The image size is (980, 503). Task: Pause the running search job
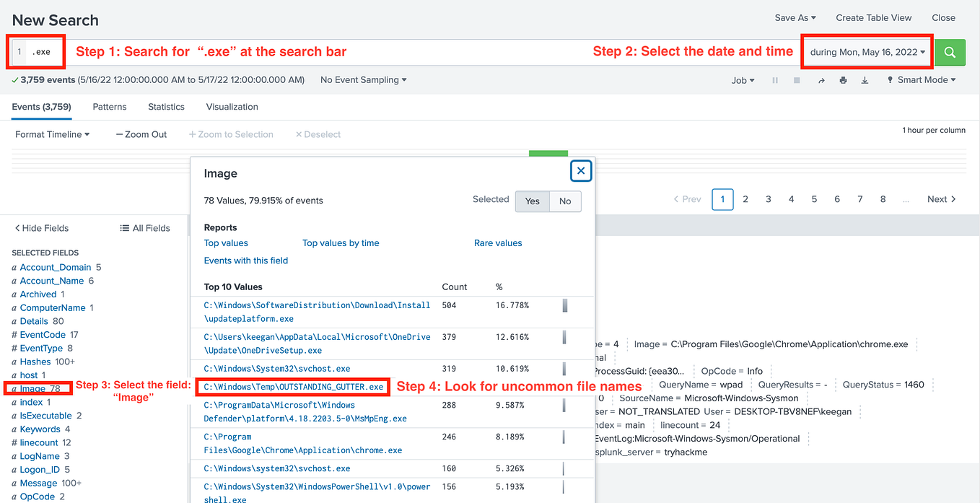[774, 80]
